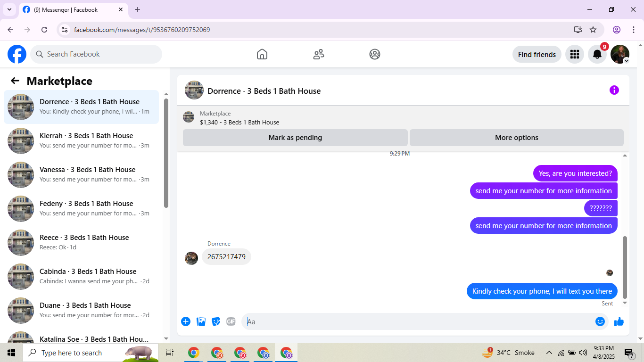Bookmark this page with the star

point(593,30)
